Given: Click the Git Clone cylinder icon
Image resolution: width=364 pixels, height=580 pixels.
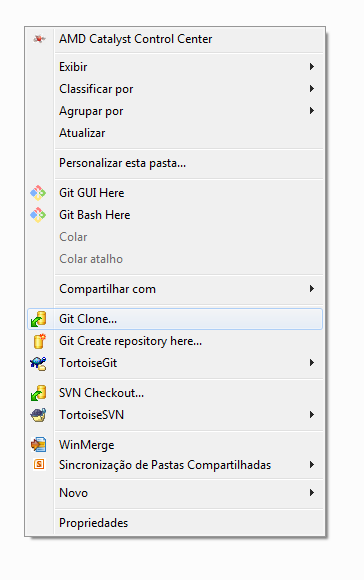Looking at the screenshot, I should [x=38, y=319].
